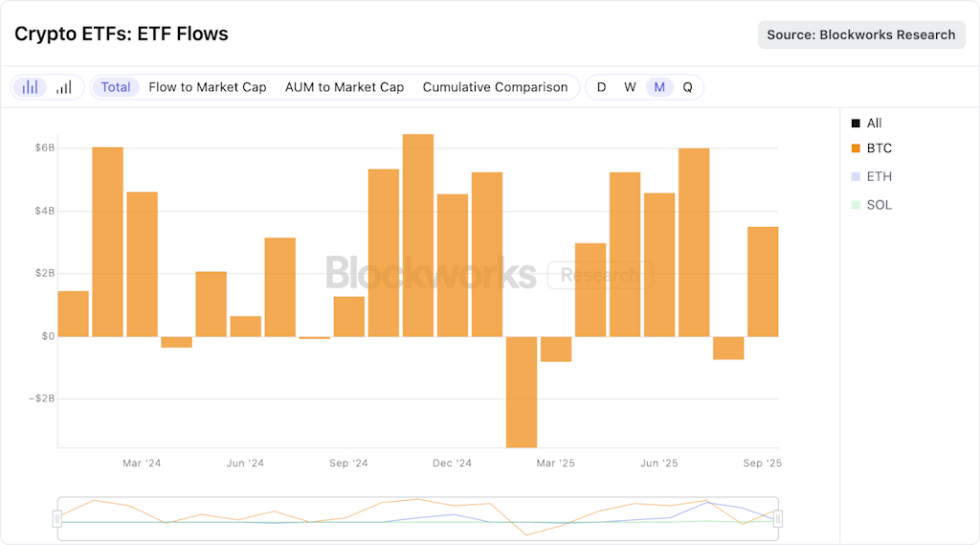Toggle the BTC series in legend
Image resolution: width=980 pixels, height=545 pixels.
click(x=871, y=148)
